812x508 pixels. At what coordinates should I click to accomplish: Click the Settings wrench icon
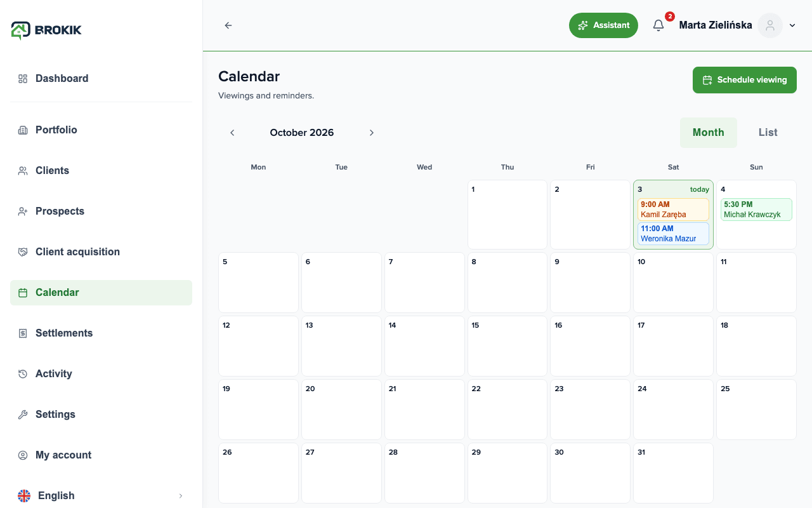pyautogui.click(x=23, y=415)
